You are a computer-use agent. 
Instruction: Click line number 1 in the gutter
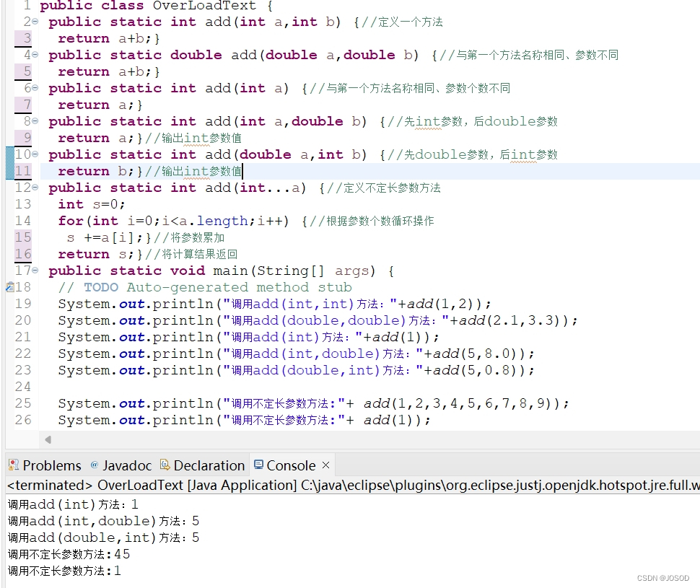27,6
